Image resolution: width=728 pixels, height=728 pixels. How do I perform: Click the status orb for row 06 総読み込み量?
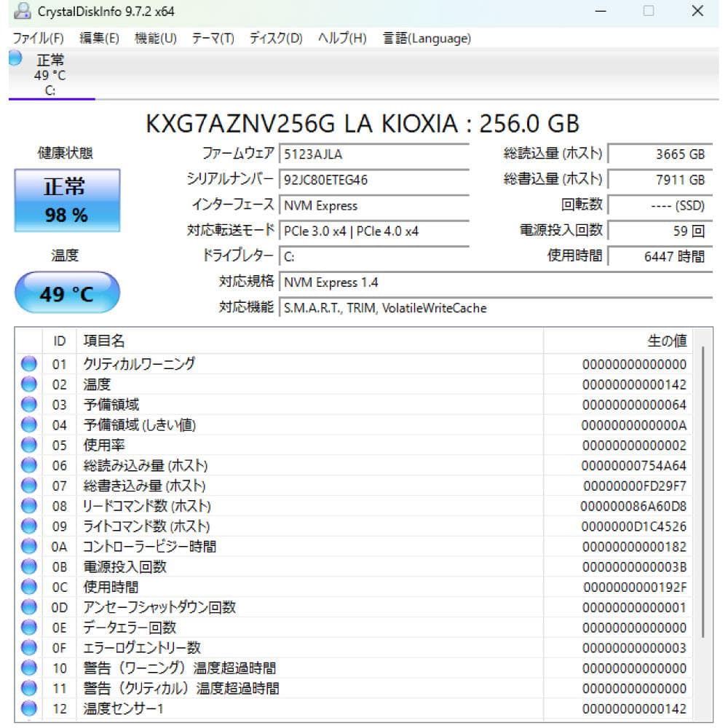[x=29, y=465]
